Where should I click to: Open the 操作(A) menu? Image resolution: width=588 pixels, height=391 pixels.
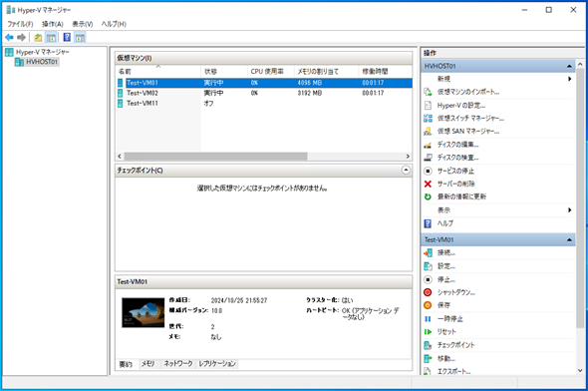point(52,24)
